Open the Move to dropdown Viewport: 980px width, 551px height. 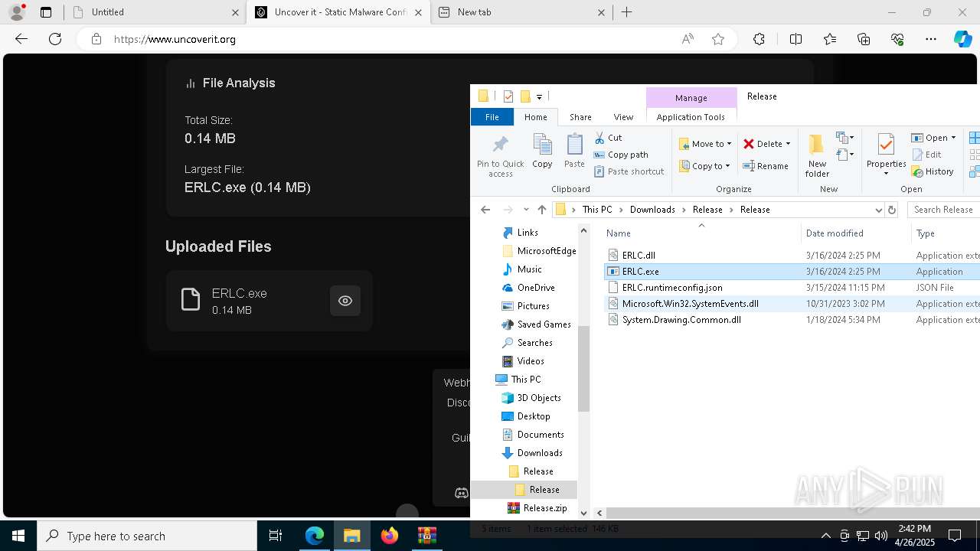pos(705,144)
